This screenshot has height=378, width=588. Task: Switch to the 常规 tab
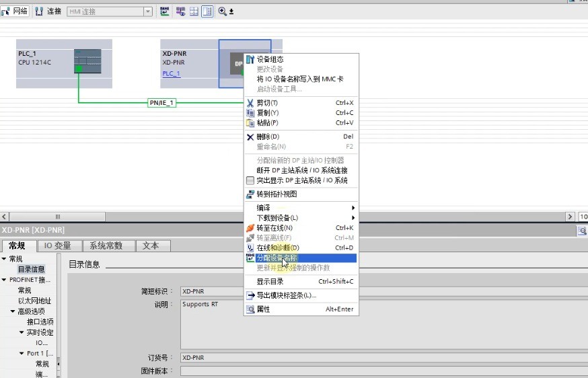tap(17, 245)
